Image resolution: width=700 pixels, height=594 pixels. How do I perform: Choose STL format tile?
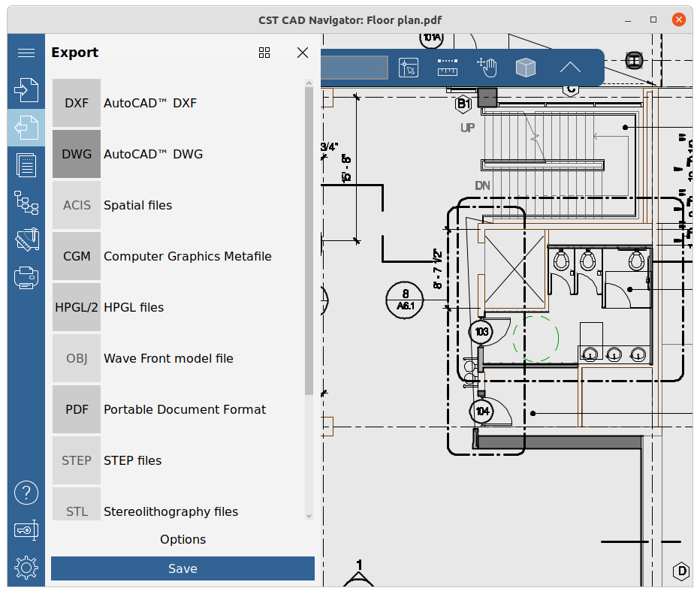[77, 505]
